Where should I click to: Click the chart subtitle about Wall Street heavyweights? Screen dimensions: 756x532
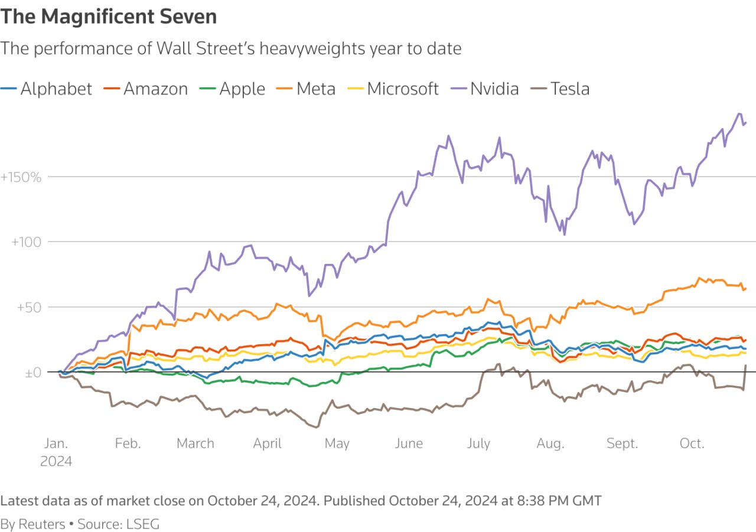click(x=231, y=48)
